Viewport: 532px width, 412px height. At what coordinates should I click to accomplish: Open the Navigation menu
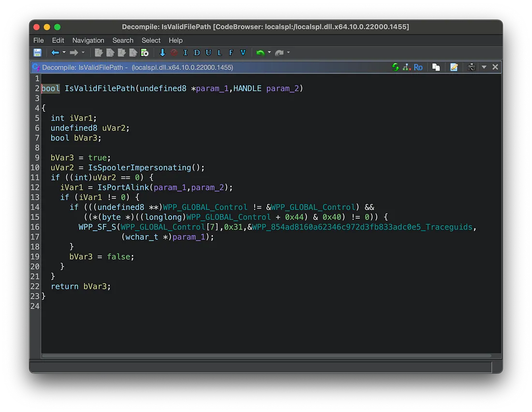coord(88,40)
